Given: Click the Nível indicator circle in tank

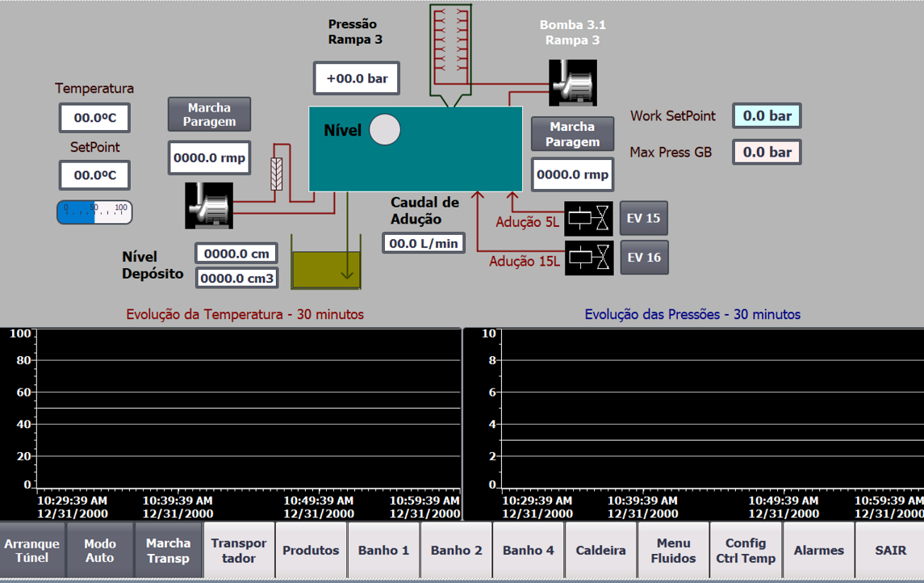Looking at the screenshot, I should [385, 130].
